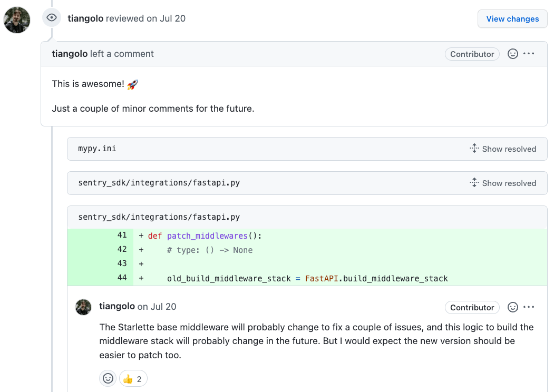The height and width of the screenshot is (392, 554).
Task: Click the drag handle icon beside mypy.ini Show resolved
Action: click(473, 149)
